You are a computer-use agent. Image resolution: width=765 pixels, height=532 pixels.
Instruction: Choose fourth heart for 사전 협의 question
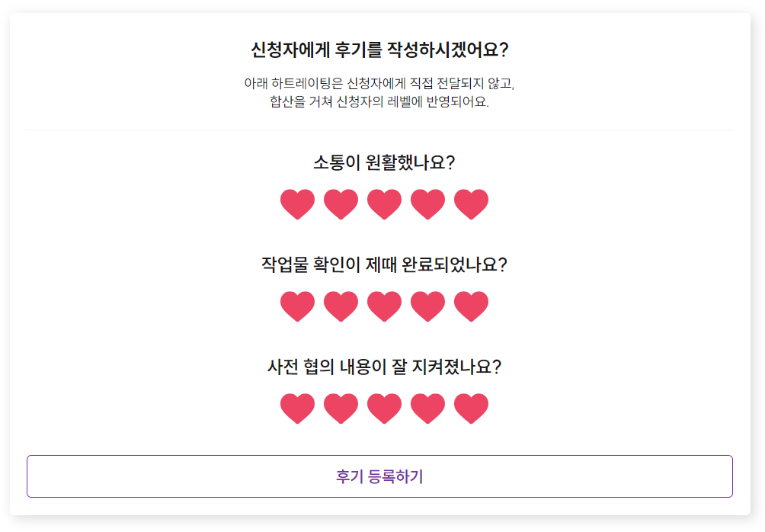pyautogui.click(x=427, y=409)
